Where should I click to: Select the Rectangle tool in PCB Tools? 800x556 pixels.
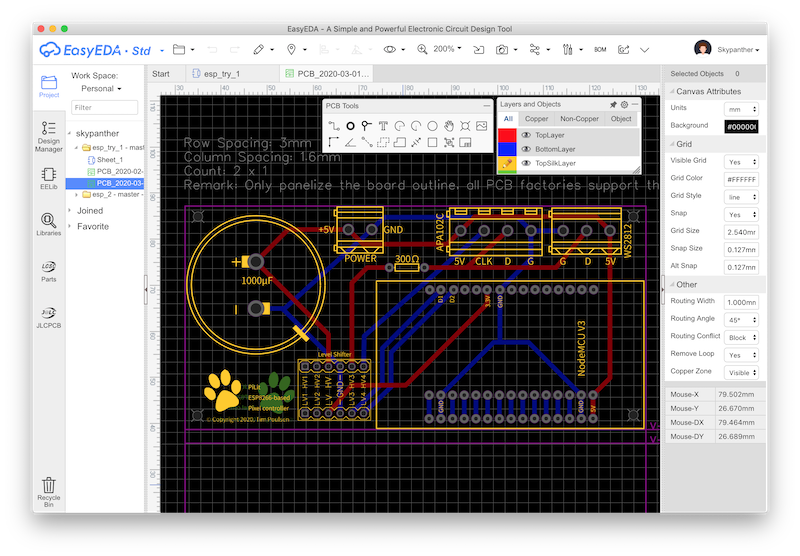click(432, 142)
